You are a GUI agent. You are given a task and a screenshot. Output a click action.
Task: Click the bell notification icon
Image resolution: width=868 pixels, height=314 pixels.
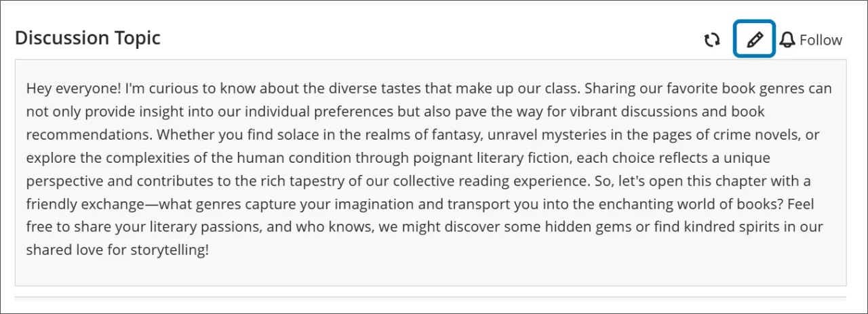(x=787, y=40)
